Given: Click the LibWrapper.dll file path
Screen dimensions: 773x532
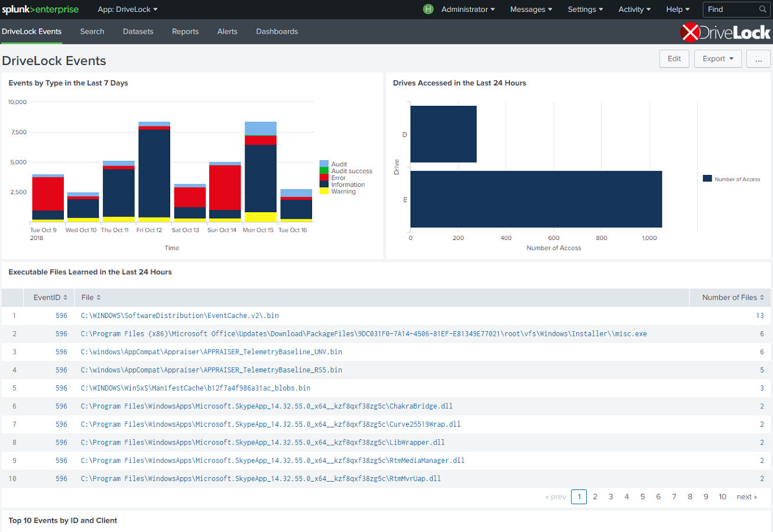Looking at the screenshot, I should [263, 442].
